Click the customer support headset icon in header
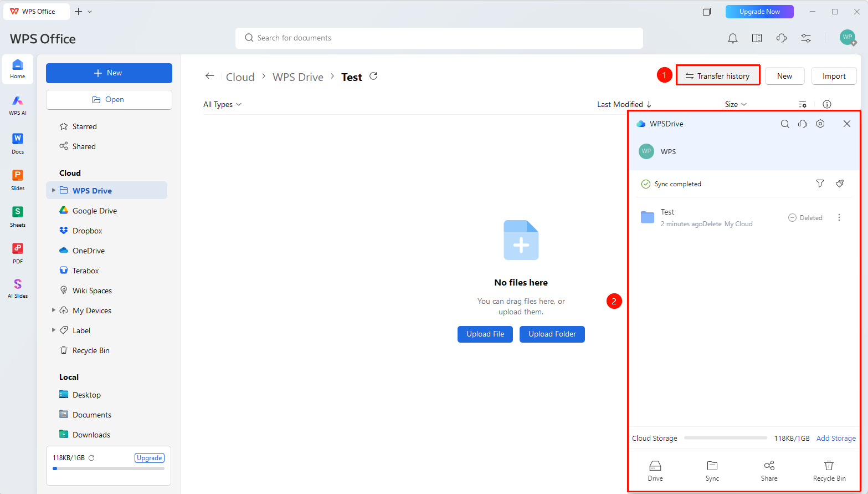The width and height of the screenshot is (868, 494). coord(782,38)
